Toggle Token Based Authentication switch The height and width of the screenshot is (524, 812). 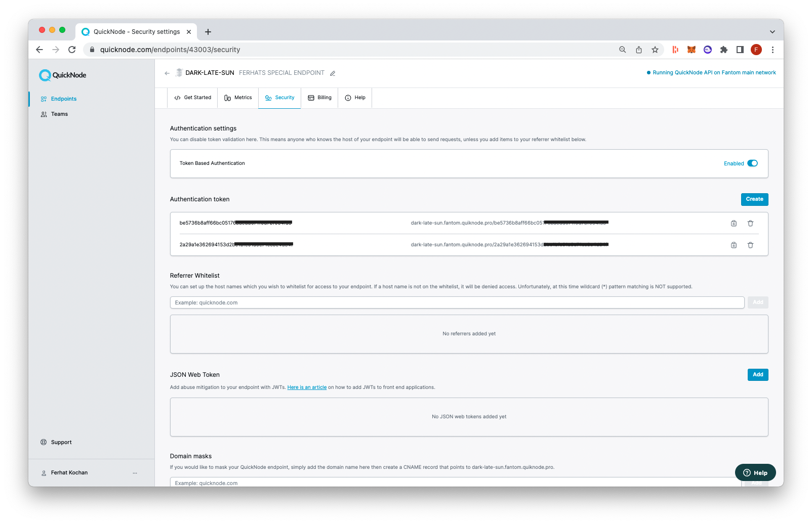pyautogui.click(x=752, y=163)
